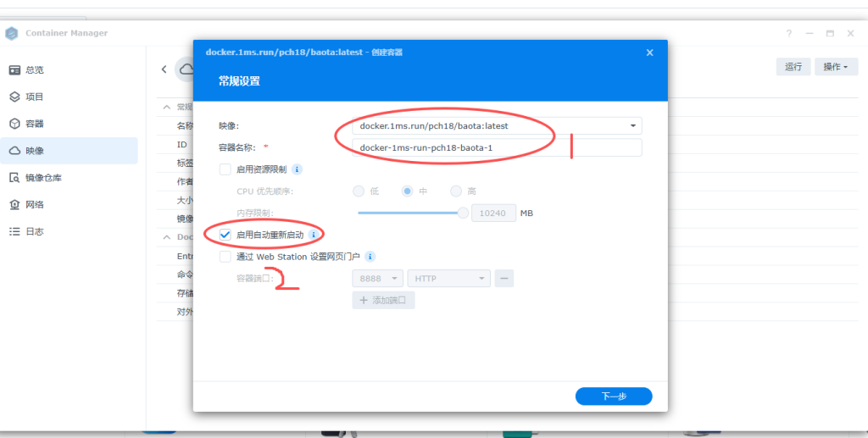Viewport: 868px width, 438px height.
Task: Click the 项目 layers icon
Action: click(x=15, y=97)
